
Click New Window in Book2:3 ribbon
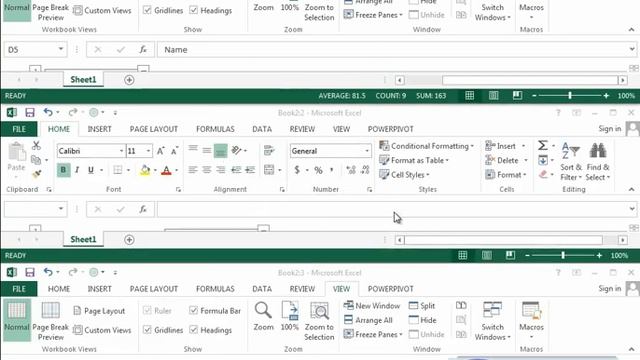tap(372, 306)
